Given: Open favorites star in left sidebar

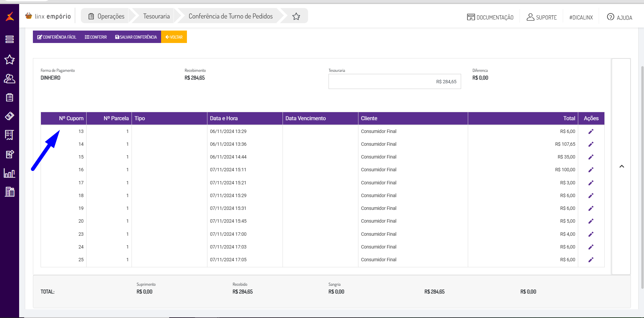Looking at the screenshot, I should (x=9, y=60).
